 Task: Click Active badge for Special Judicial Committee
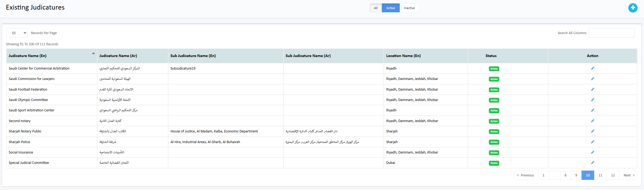[494, 163]
